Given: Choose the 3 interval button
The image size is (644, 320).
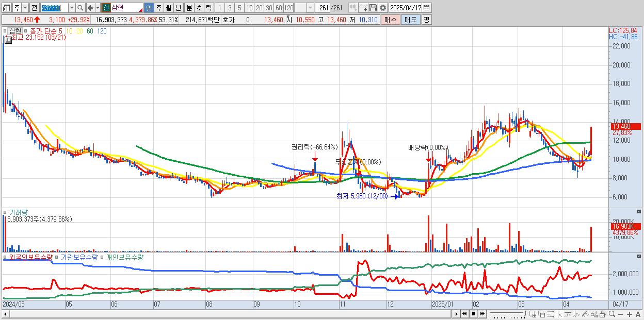Looking at the screenshot, I should point(230,8).
